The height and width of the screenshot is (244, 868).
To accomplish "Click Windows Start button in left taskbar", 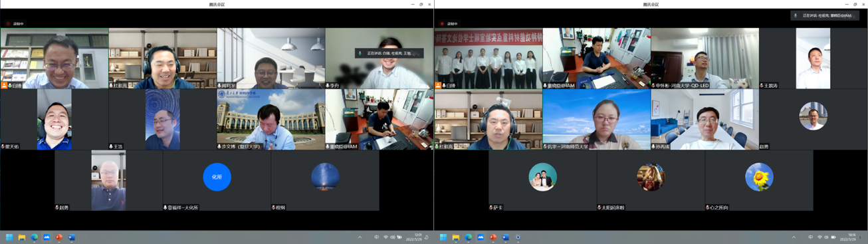I will [x=9, y=237].
